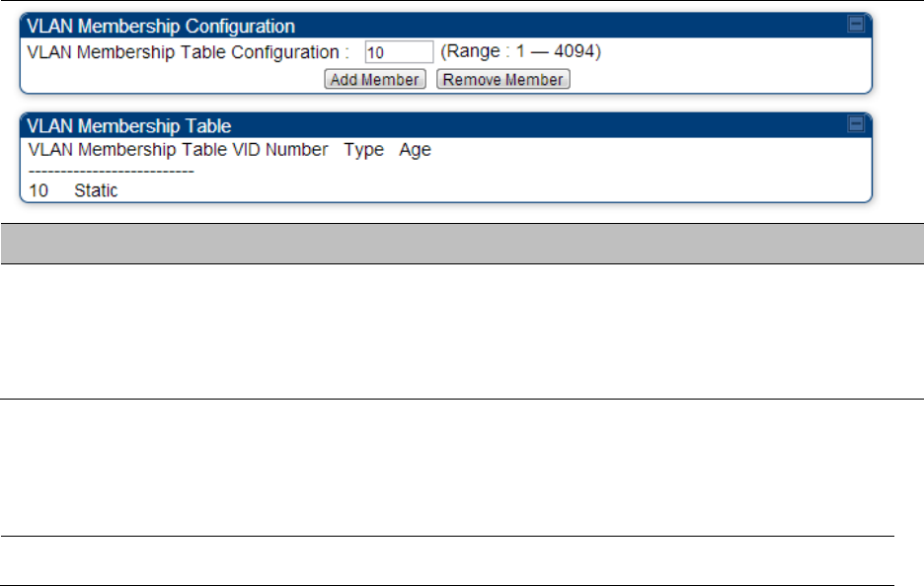Click the VLAN ID input field containing 10

click(399, 52)
